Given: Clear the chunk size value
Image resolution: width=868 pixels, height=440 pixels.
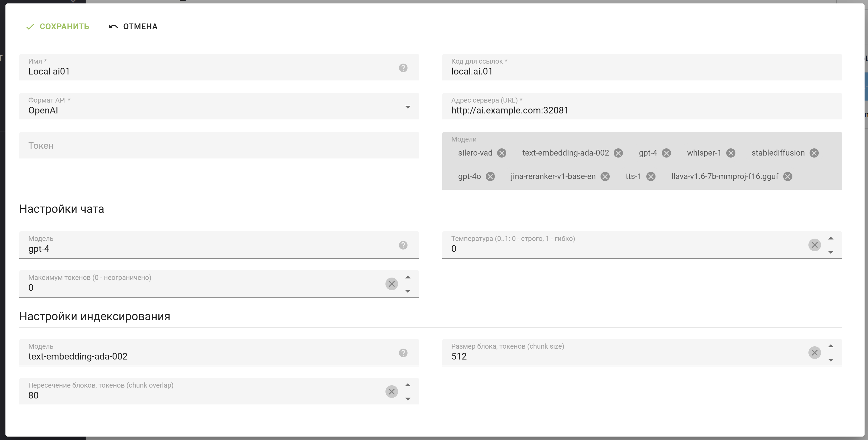Looking at the screenshot, I should coord(814,353).
